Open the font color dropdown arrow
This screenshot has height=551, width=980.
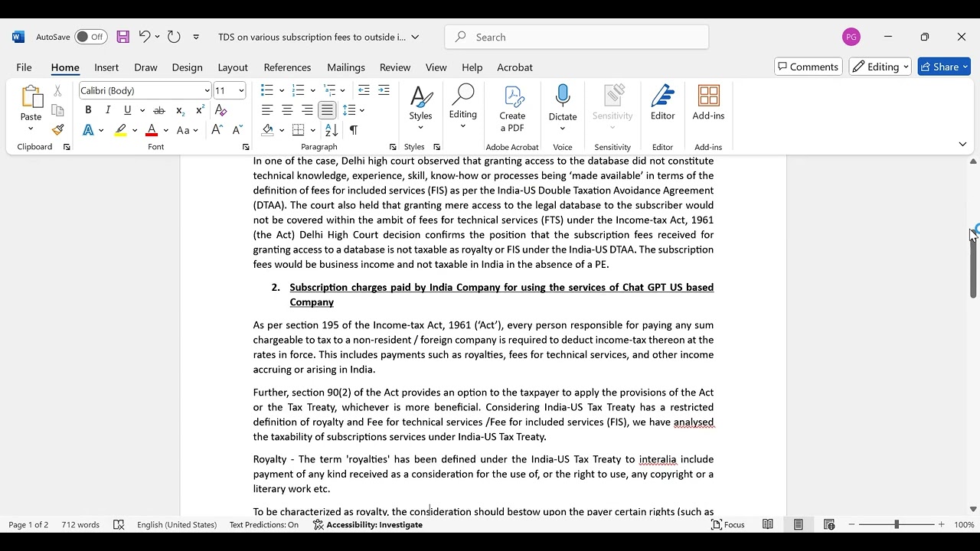pos(165,130)
